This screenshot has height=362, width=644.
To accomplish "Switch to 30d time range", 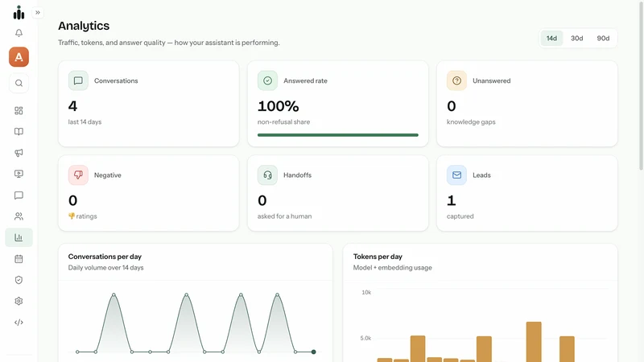I will pyautogui.click(x=576, y=38).
